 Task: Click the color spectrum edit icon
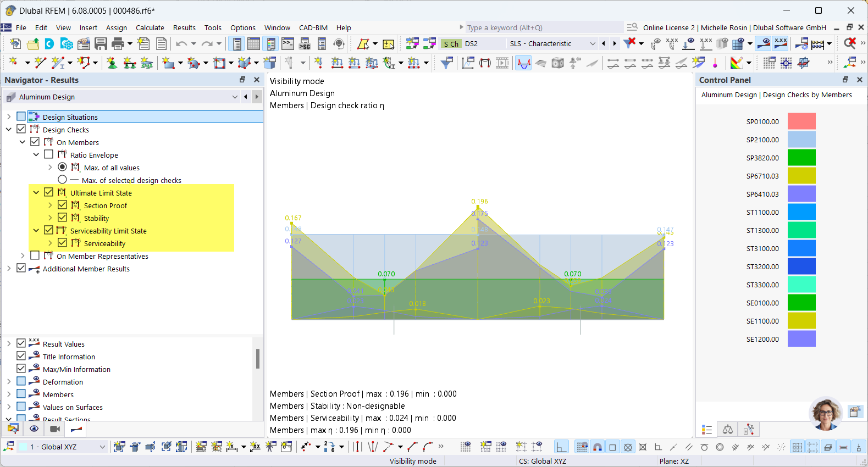737,63
